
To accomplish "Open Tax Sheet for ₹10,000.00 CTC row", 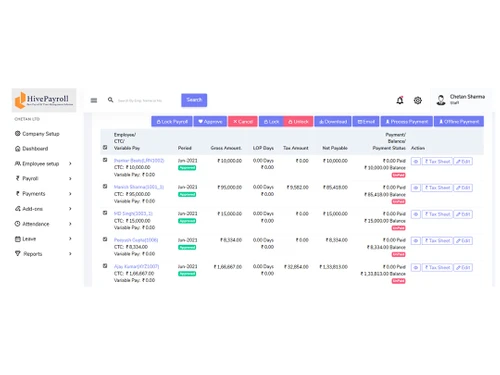I will [x=437, y=161].
